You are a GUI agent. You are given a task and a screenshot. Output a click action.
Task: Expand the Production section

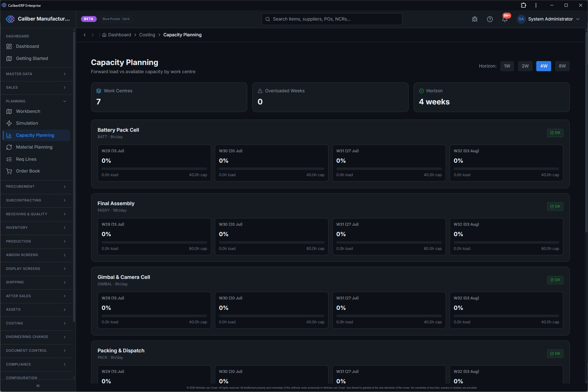[x=36, y=241]
